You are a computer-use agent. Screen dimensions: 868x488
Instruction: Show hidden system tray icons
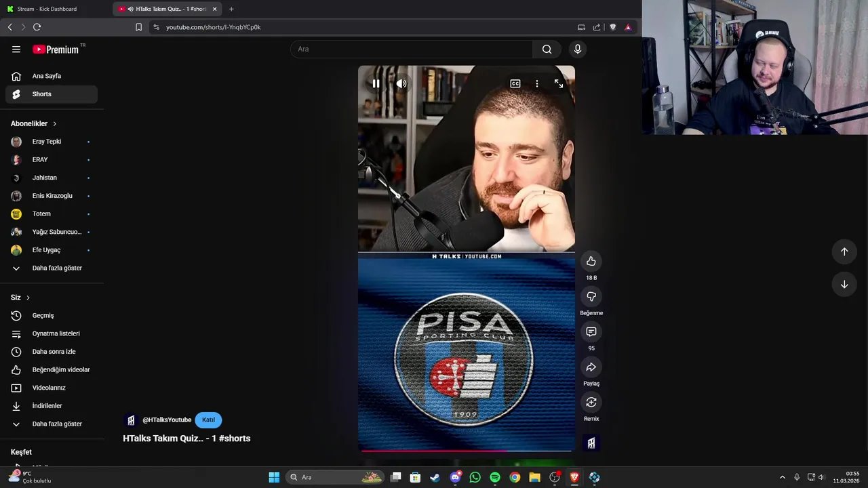point(782,477)
